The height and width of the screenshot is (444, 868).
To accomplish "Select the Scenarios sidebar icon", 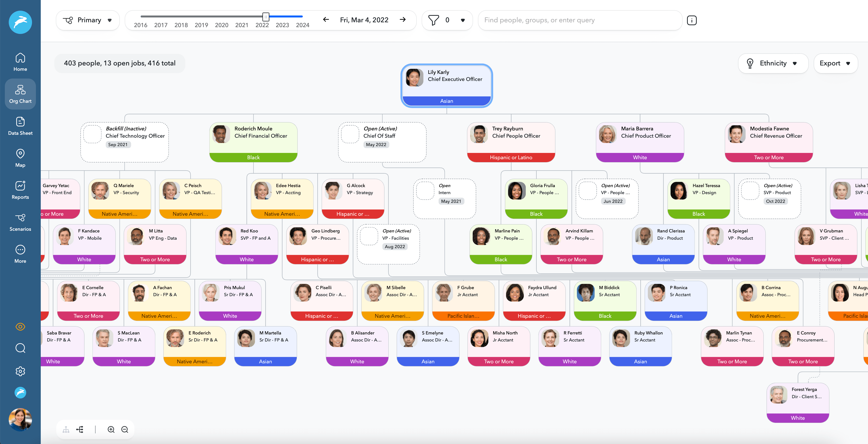I will pyautogui.click(x=20, y=222).
